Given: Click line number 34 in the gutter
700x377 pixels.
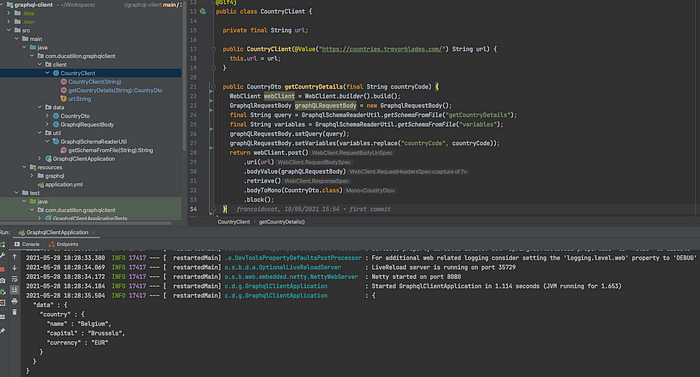Looking at the screenshot, I should tap(193, 209).
